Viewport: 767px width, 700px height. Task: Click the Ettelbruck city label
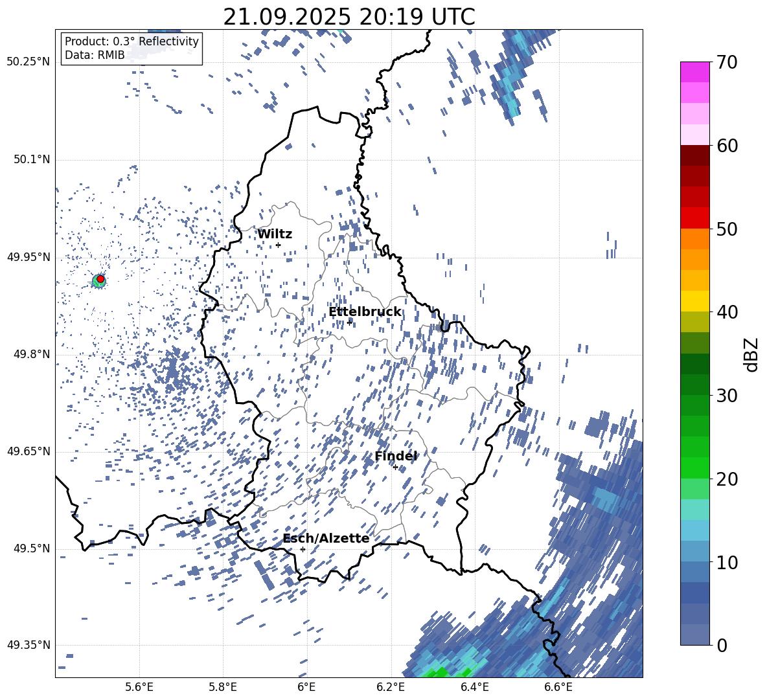(x=365, y=312)
